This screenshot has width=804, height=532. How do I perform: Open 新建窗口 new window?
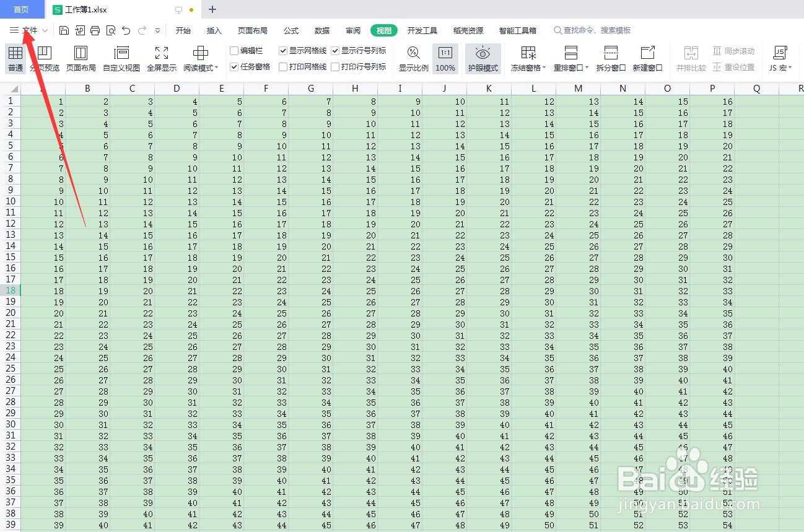coord(648,59)
